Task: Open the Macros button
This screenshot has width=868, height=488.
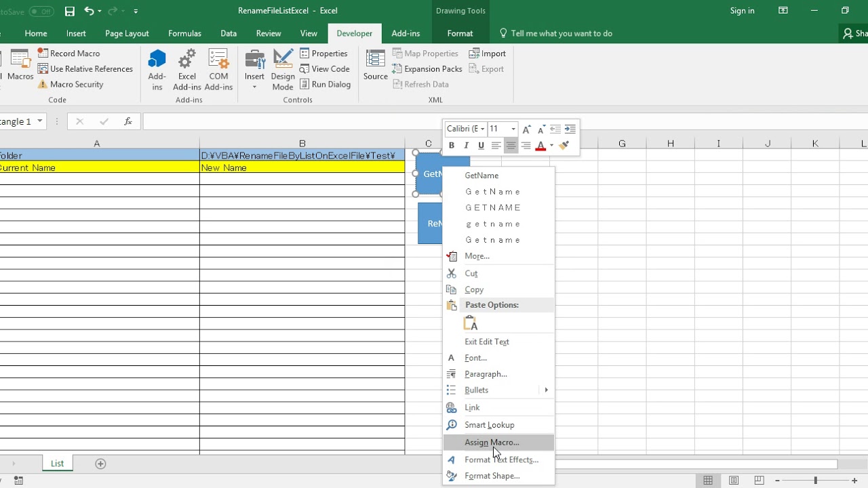Action: (x=20, y=66)
